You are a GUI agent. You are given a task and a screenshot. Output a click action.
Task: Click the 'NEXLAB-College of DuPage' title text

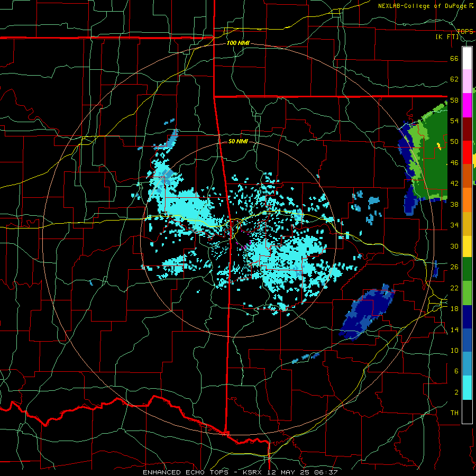coord(423,6)
